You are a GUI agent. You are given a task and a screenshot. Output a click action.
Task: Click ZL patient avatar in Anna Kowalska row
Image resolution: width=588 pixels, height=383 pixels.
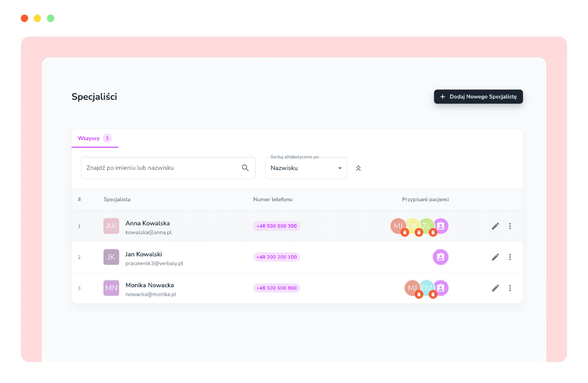426,226
